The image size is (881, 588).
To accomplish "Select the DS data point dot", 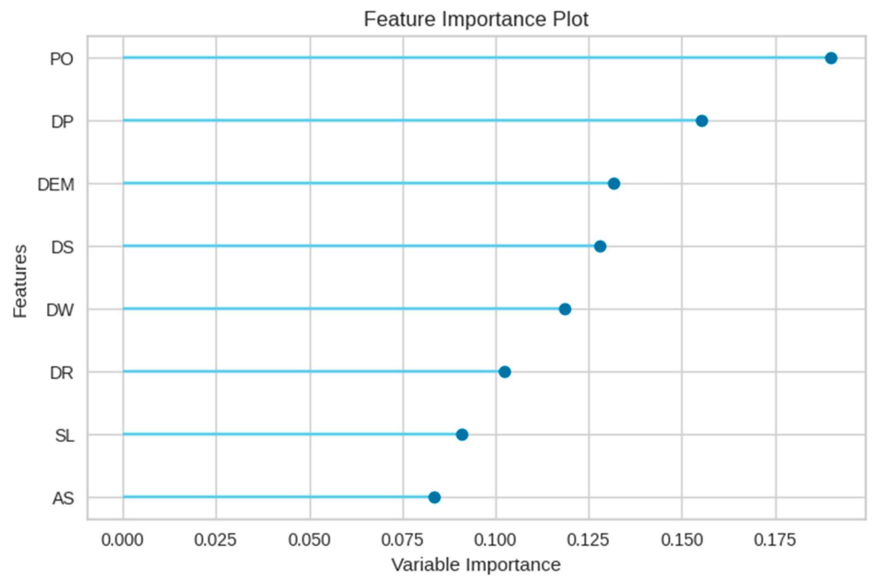I will (600, 246).
